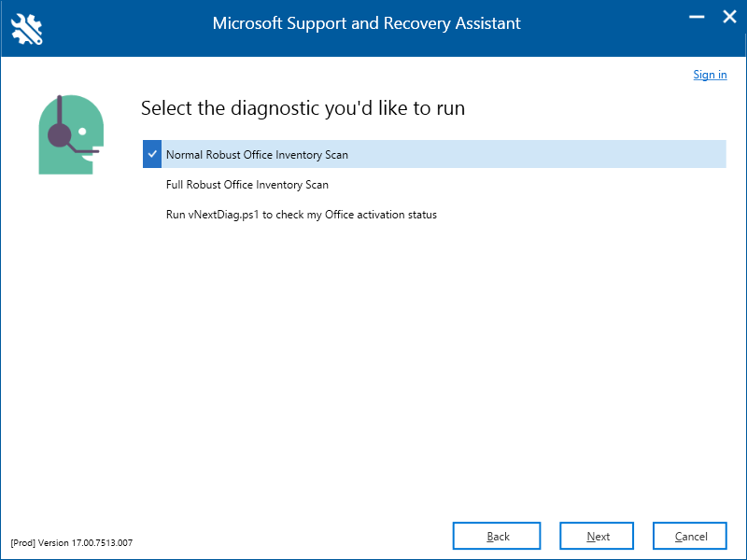Select Normal Robust Office Inventory Scan option
Screen dimensions: 747x560
click(257, 155)
